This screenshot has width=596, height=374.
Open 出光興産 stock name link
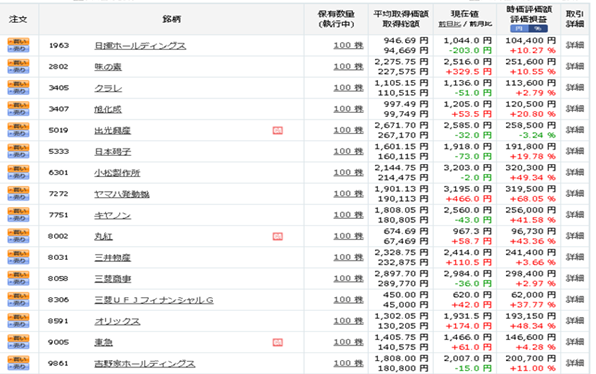[x=113, y=130]
